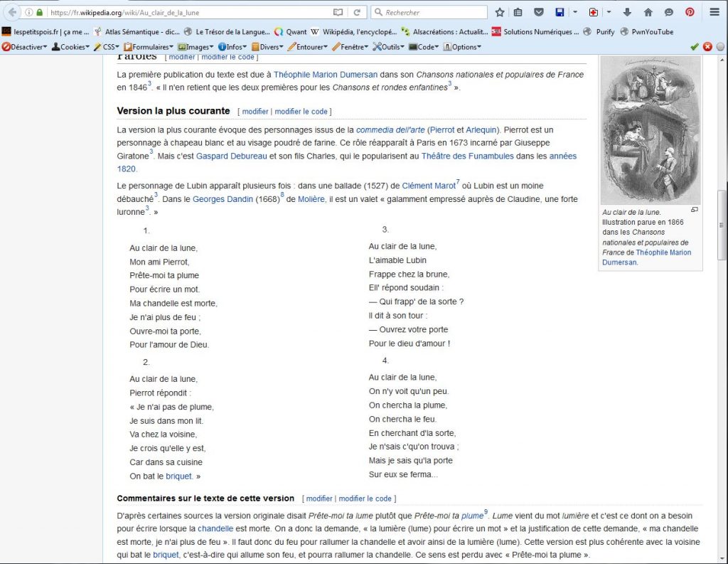Image resolution: width=728 pixels, height=564 pixels.
Task: Open the Atlas Sémantique bookmark
Action: point(136,31)
